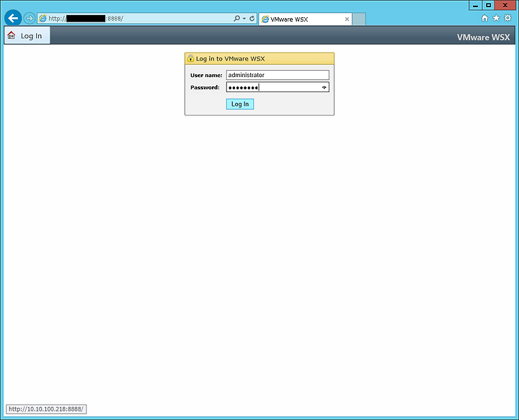519x420 pixels.
Task: Maximize the browser window
Action: tap(489, 5)
